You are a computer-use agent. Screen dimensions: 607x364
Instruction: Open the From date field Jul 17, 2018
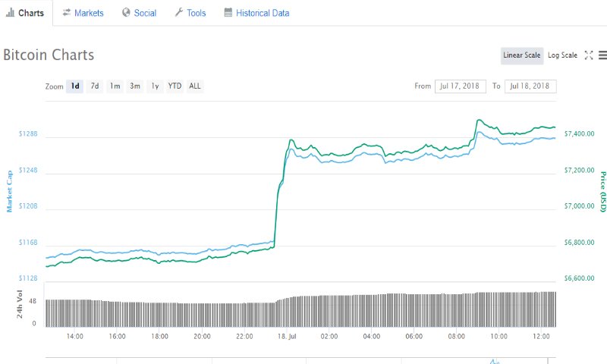[x=461, y=86]
